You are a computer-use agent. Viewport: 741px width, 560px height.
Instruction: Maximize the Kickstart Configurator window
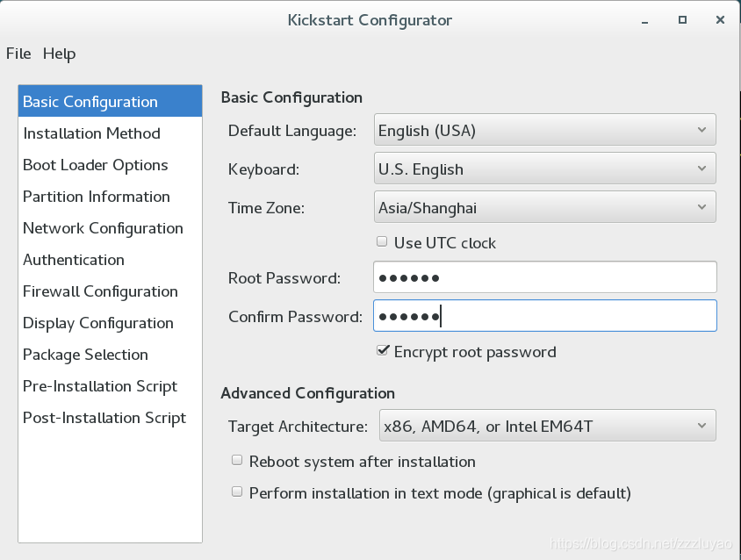682,20
